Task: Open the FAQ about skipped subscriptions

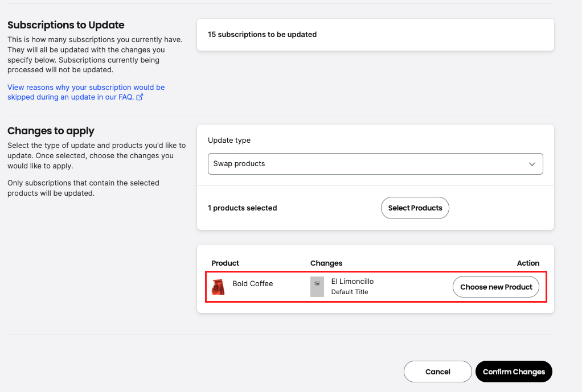Action: [x=85, y=92]
